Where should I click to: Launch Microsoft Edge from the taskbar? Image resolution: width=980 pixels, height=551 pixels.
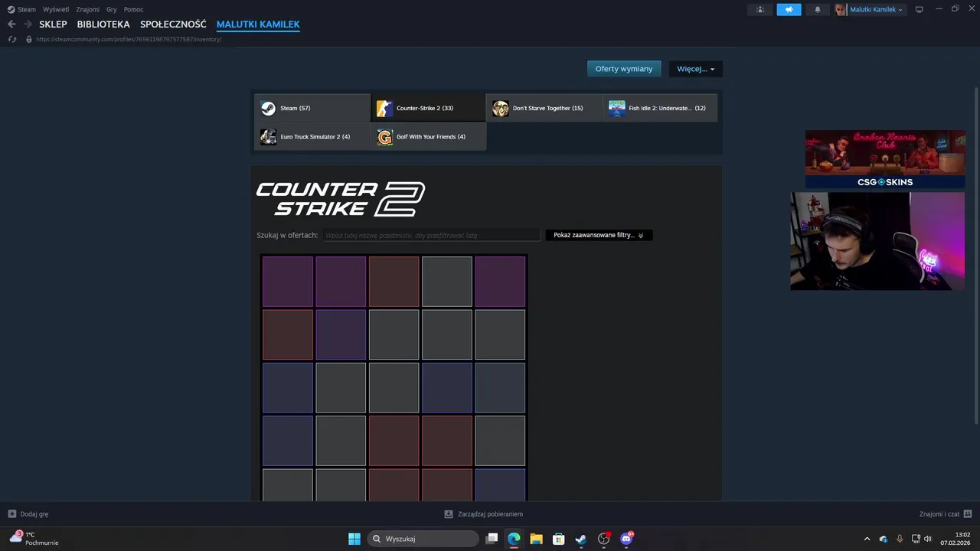(x=514, y=539)
